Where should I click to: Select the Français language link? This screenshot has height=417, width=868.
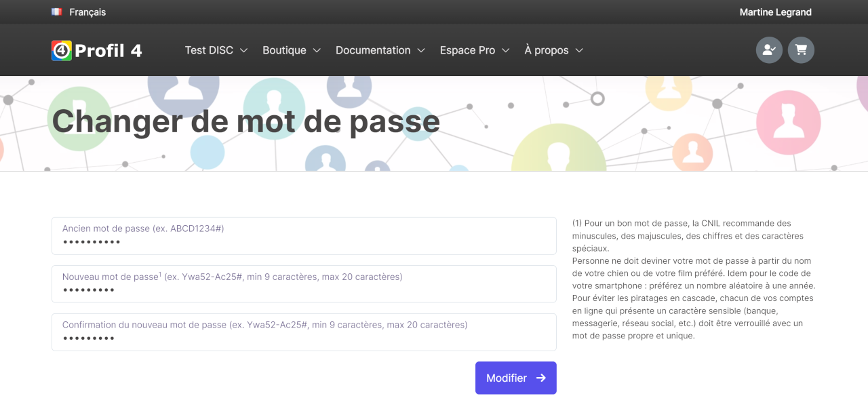click(87, 12)
